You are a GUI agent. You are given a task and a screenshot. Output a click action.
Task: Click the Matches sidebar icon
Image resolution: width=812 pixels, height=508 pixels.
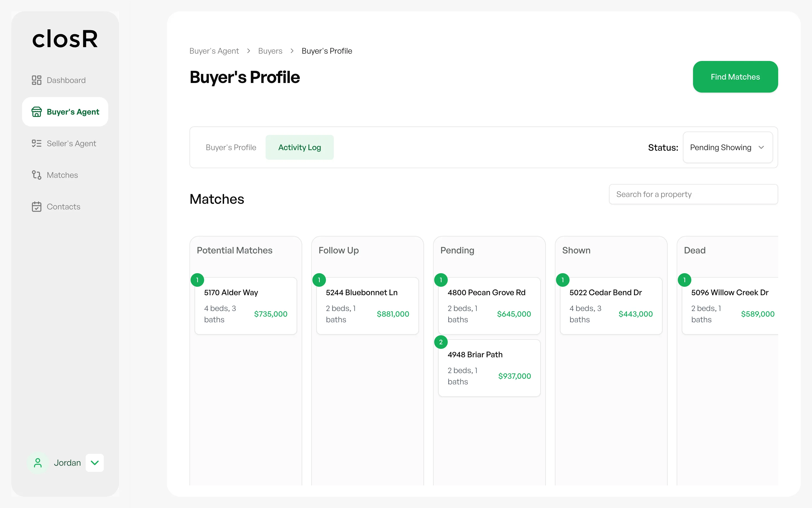pos(37,175)
